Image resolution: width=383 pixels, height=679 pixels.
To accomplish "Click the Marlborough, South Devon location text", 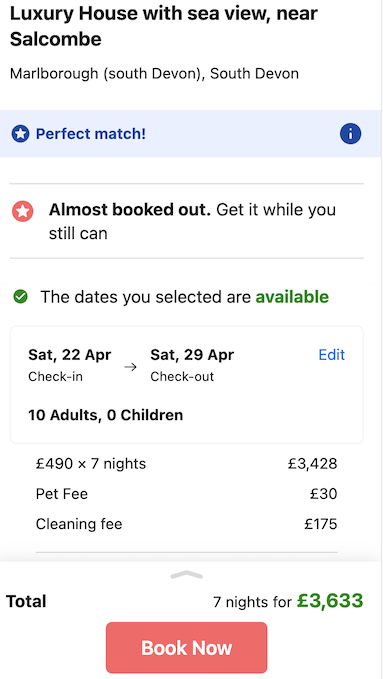I will (154, 74).
